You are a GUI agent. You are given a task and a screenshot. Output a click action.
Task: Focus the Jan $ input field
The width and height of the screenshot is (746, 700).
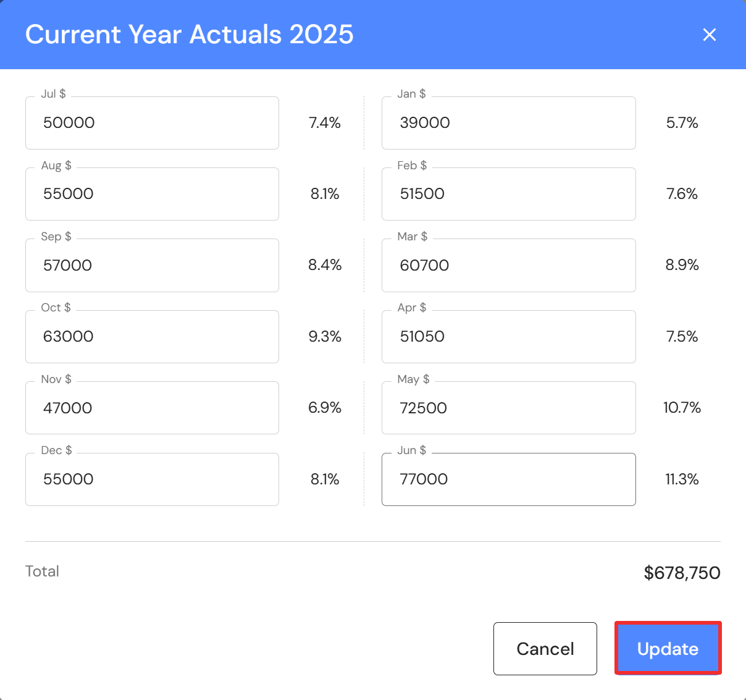pos(508,123)
